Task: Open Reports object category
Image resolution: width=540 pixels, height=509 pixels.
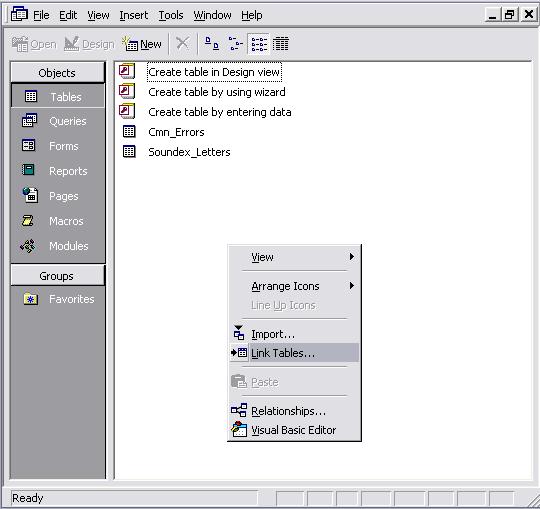Action: pos(58,171)
